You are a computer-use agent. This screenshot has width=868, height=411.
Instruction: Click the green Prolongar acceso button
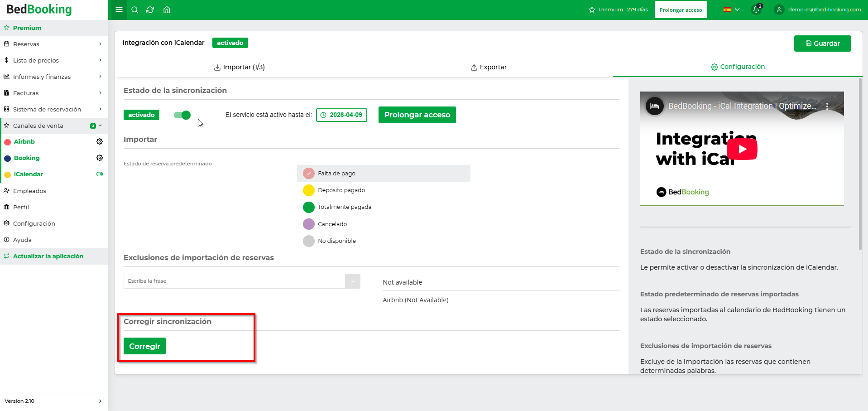[x=417, y=115]
